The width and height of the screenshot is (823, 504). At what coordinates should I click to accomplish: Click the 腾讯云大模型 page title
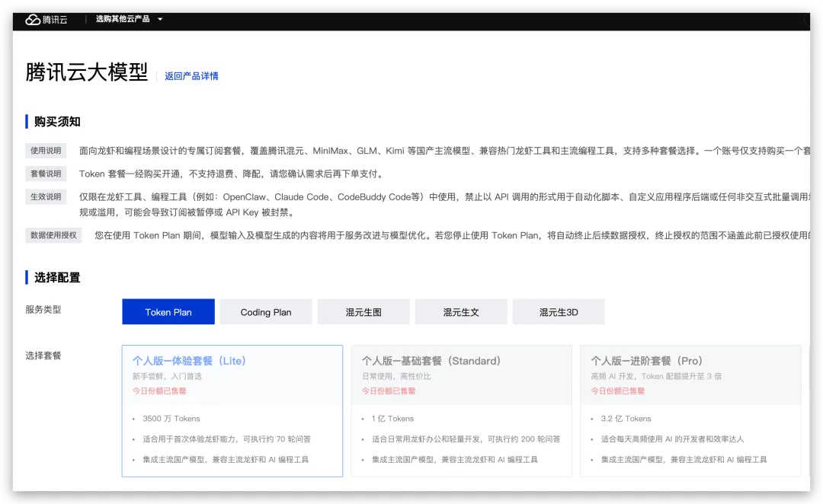(87, 72)
